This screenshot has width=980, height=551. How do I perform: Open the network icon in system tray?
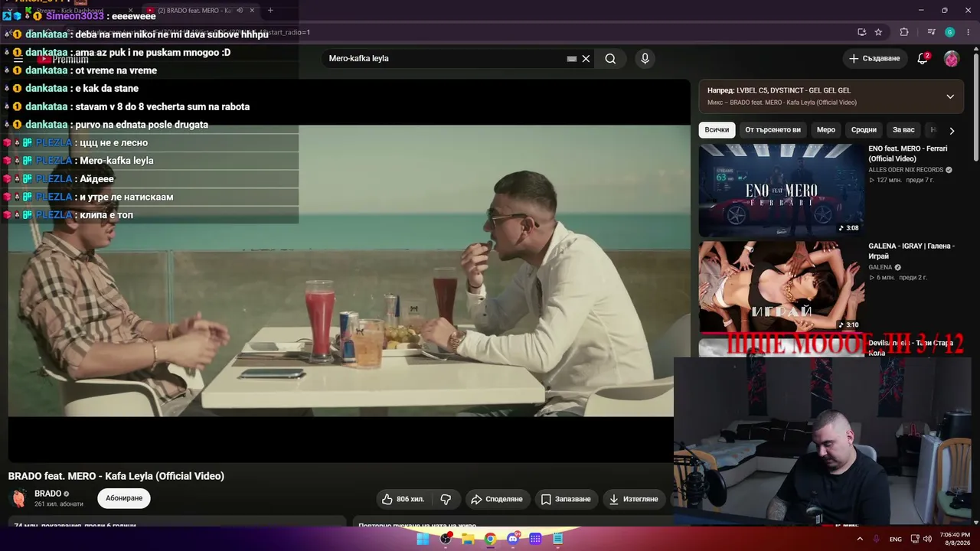click(x=915, y=539)
